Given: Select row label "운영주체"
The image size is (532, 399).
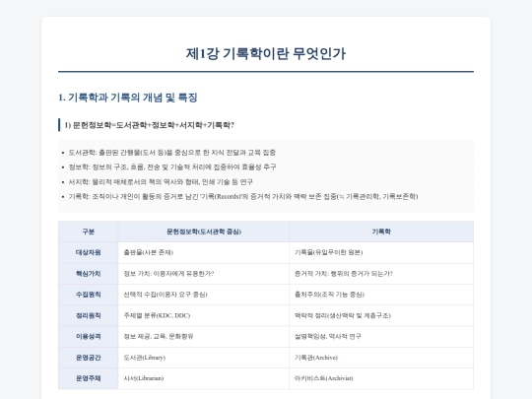Looking at the screenshot, I should click(x=89, y=378).
